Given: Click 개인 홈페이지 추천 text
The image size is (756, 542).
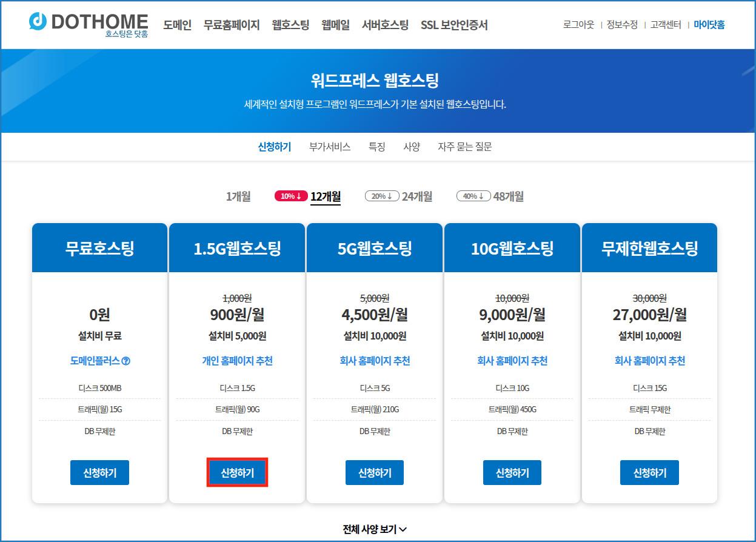Looking at the screenshot, I should coord(237,361).
